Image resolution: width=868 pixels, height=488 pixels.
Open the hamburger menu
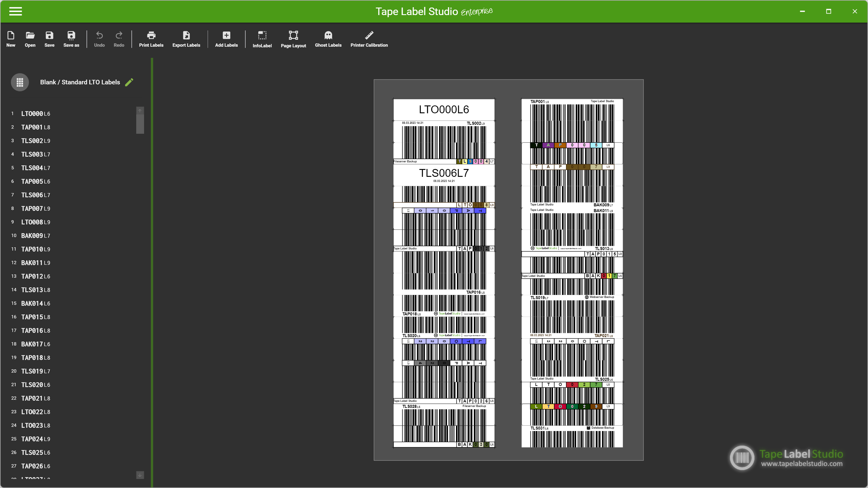click(x=15, y=11)
